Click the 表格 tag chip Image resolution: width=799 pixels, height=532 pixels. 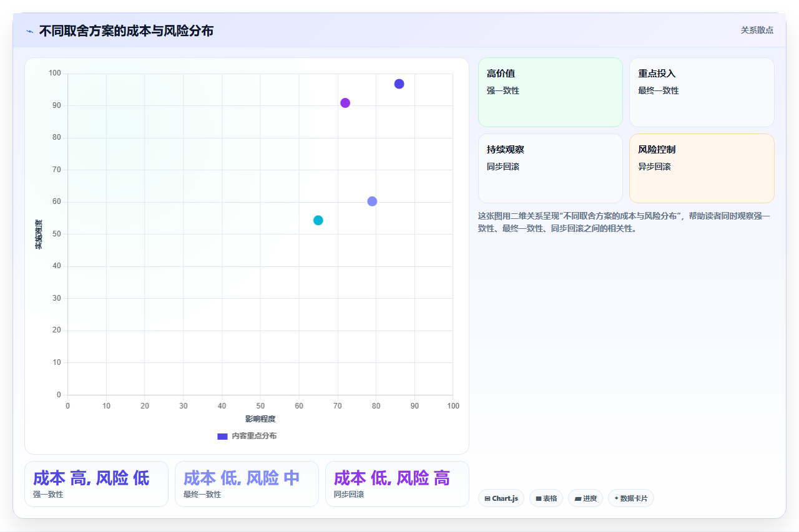tap(546, 498)
